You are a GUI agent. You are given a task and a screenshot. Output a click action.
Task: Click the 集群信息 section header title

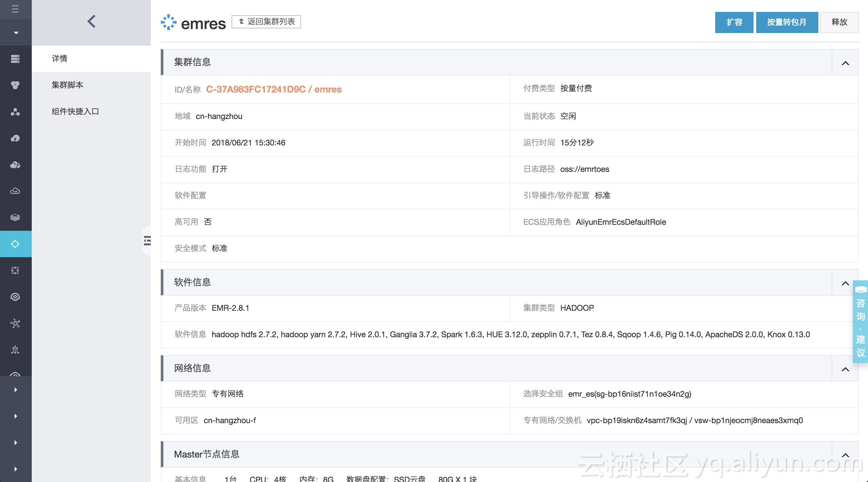tap(193, 62)
